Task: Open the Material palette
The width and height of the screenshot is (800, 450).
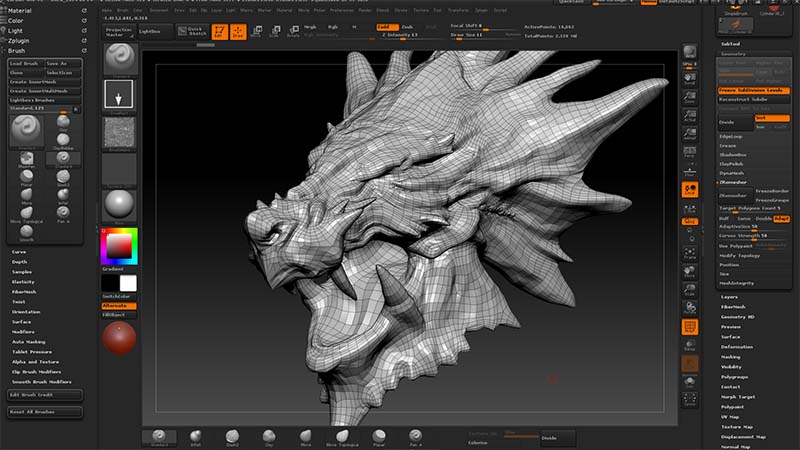Action: click(x=20, y=10)
